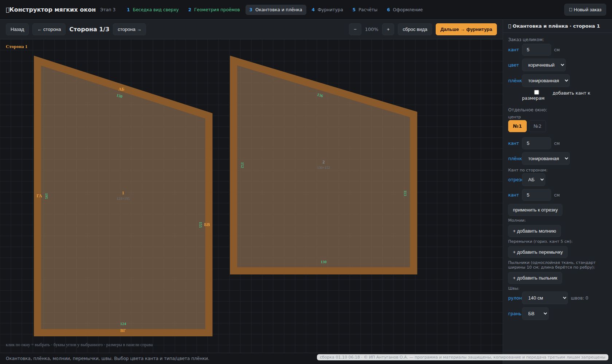Click '+ добавить перемычку' button
612x364 pixels.
[x=538, y=252]
